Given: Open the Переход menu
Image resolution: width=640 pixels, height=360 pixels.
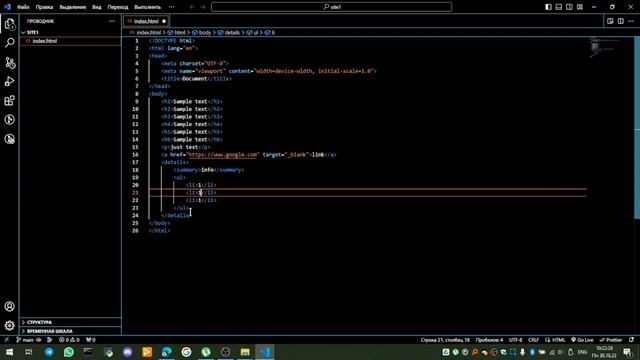Looking at the screenshot, I should tap(118, 7).
